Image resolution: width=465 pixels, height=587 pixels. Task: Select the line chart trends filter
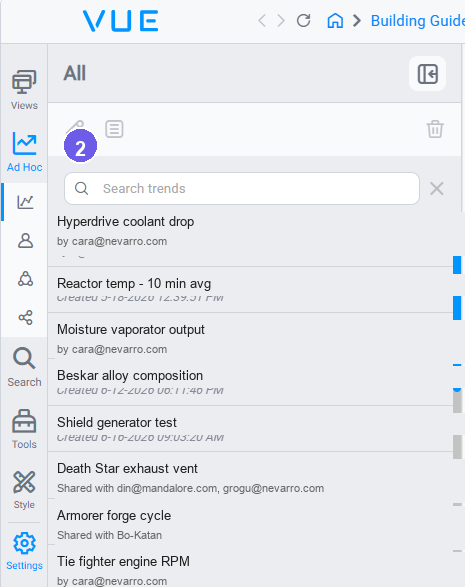click(x=25, y=202)
